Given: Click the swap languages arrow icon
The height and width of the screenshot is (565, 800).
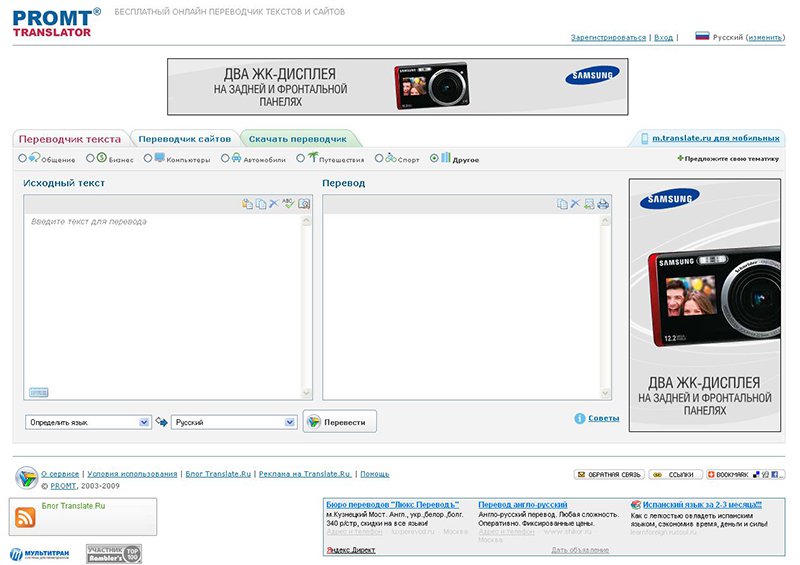Looking at the screenshot, I should pyautogui.click(x=162, y=422).
